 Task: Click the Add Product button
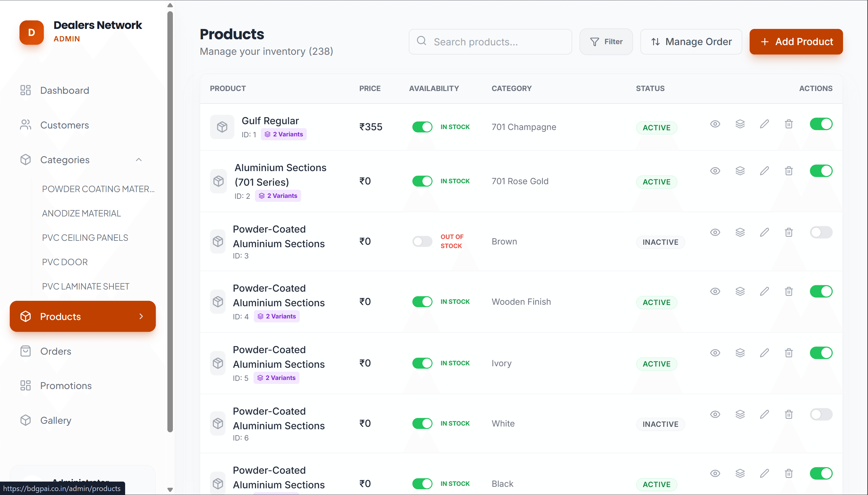796,41
